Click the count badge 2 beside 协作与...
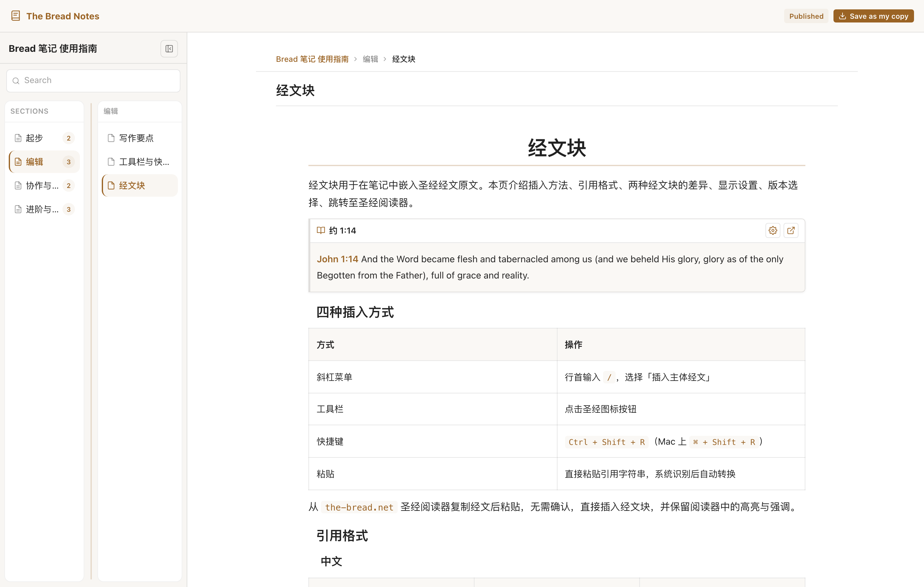This screenshot has width=924, height=587. (x=69, y=186)
